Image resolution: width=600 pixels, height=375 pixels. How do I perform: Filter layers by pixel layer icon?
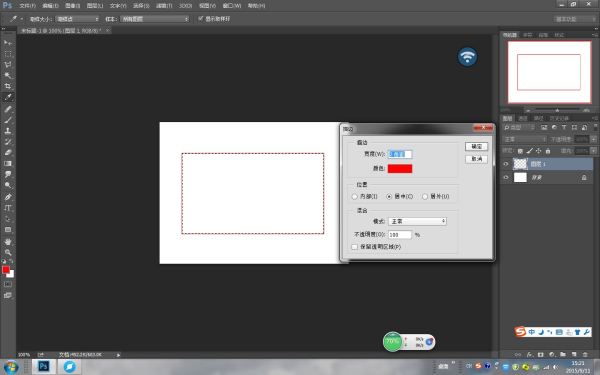click(x=544, y=127)
